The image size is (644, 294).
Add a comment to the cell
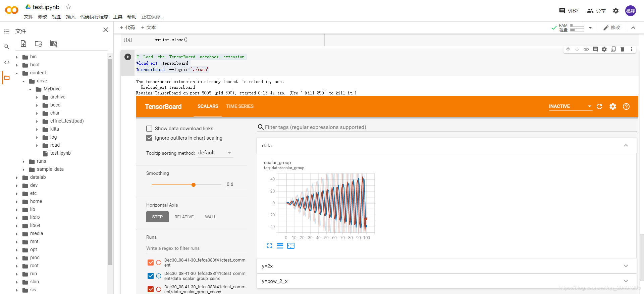point(595,49)
